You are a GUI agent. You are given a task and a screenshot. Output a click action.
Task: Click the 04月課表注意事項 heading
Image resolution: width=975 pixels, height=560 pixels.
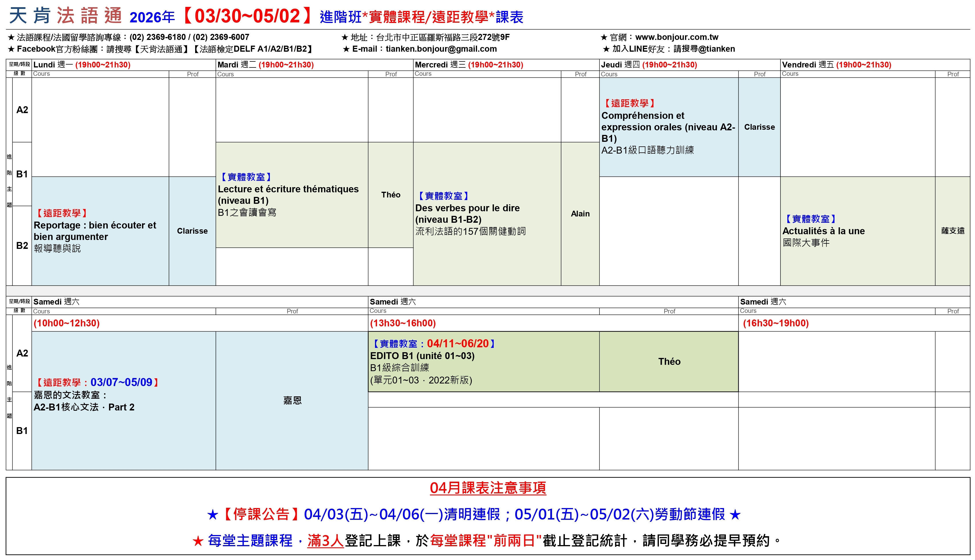488,488
